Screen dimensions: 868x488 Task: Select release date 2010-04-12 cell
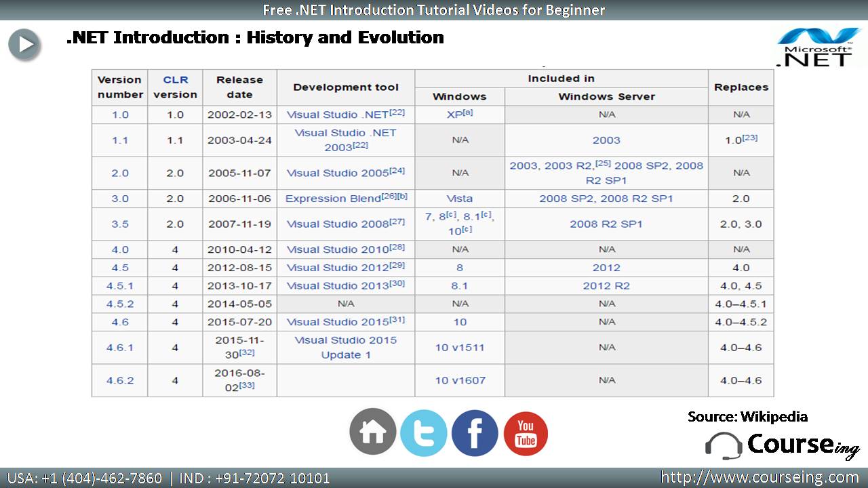(x=239, y=249)
